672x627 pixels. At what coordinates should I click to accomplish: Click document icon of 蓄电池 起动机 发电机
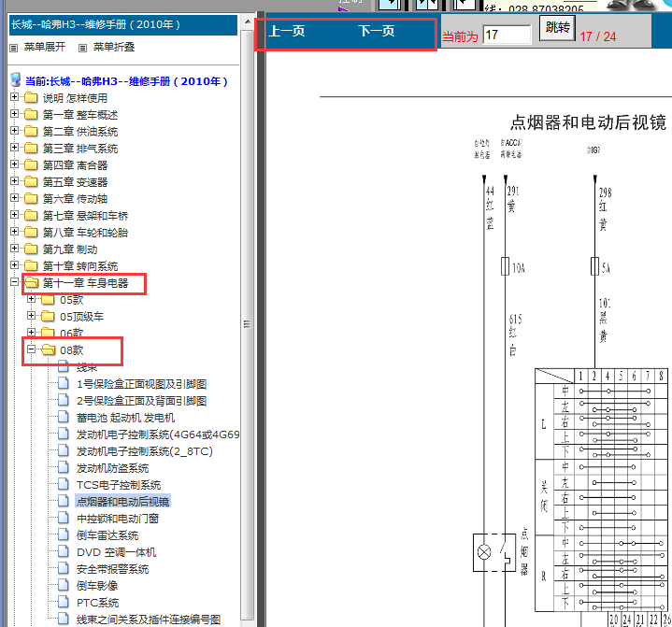(64, 417)
